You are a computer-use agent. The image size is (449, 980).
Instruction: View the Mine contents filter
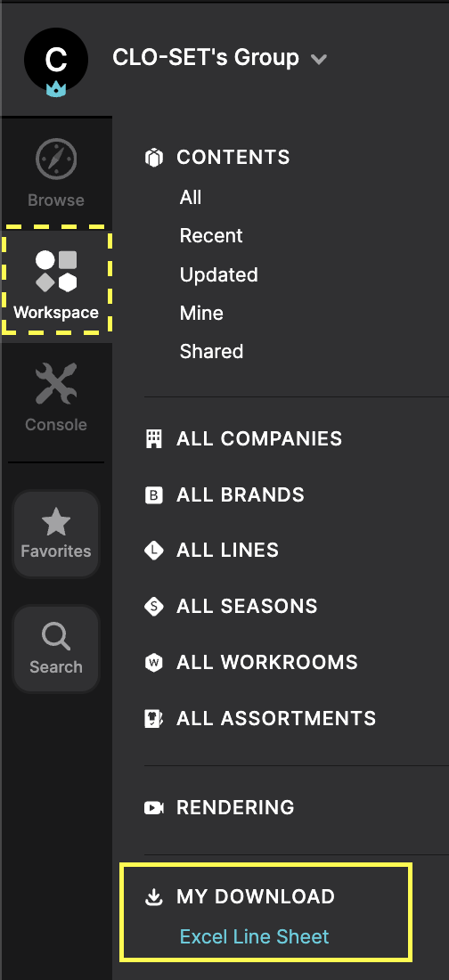(x=201, y=313)
